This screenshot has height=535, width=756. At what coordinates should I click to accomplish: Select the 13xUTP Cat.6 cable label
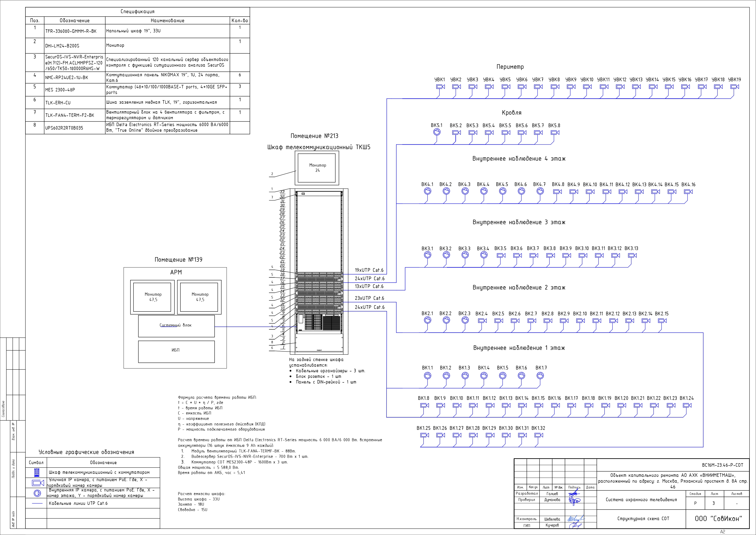click(369, 286)
